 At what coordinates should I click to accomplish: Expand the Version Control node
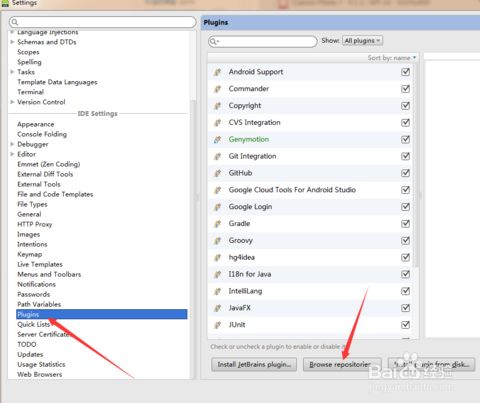click(12, 102)
